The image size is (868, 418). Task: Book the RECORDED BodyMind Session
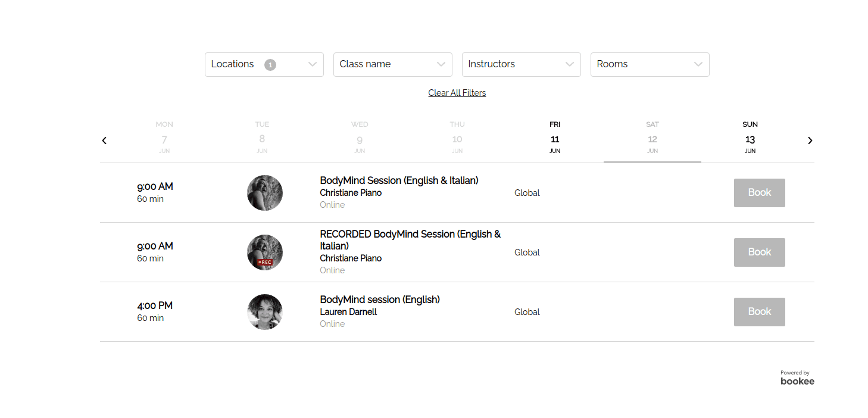pos(760,252)
